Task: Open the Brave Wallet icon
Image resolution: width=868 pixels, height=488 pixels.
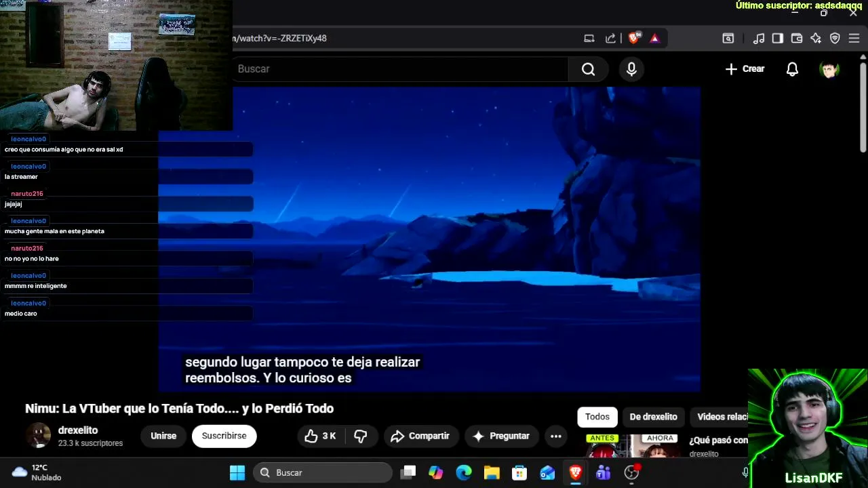Action: tap(797, 39)
